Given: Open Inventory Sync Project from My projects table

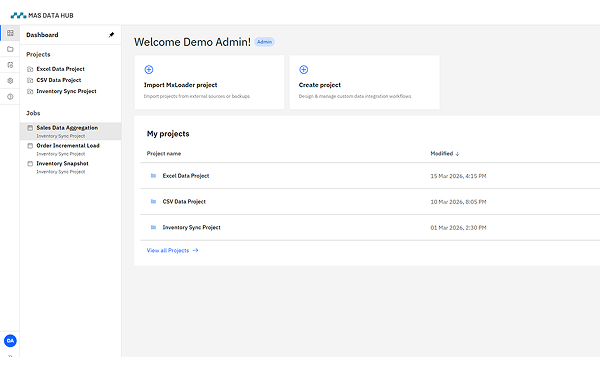Looking at the screenshot, I should pos(191,227).
